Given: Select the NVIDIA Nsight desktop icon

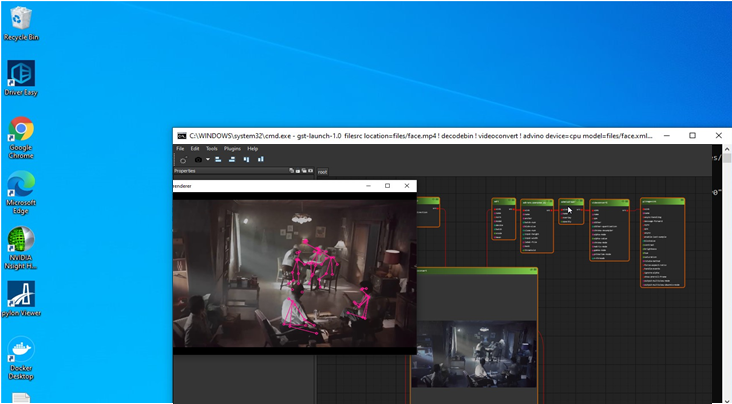Looking at the screenshot, I should (x=21, y=248).
